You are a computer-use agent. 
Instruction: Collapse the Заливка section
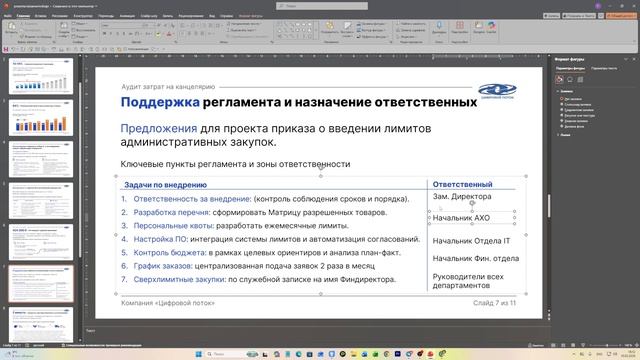coord(564,91)
